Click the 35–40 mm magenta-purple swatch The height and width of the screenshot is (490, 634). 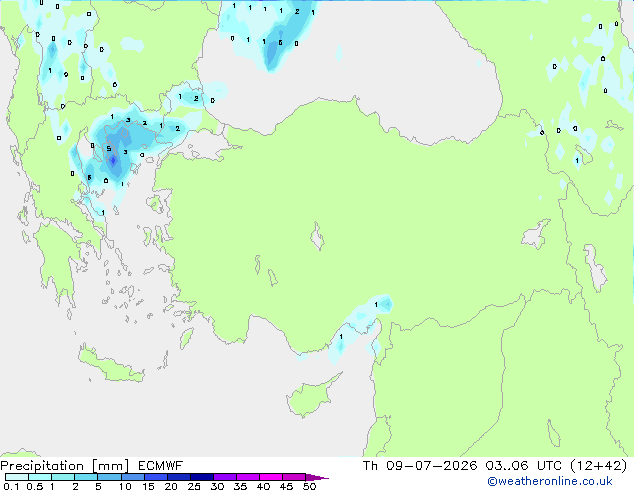pyautogui.click(x=247, y=477)
